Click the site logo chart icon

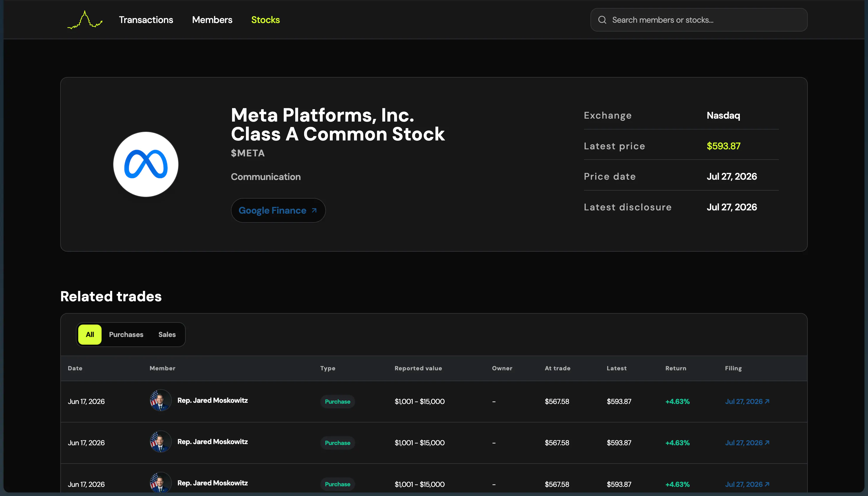coord(85,20)
